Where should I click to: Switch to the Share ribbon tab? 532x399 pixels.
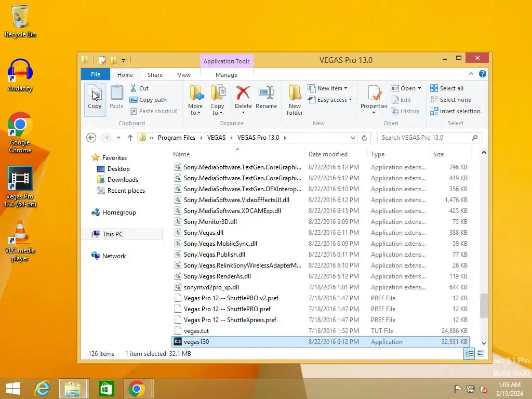155,75
